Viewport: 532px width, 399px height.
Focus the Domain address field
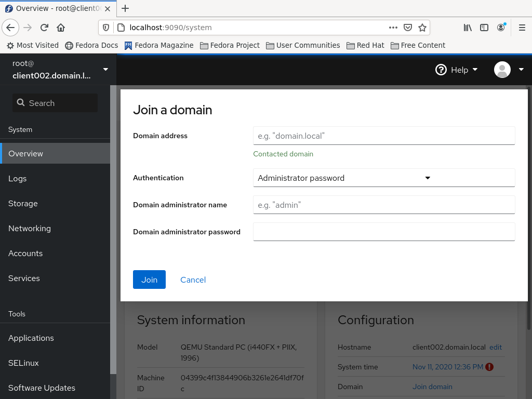(x=384, y=136)
